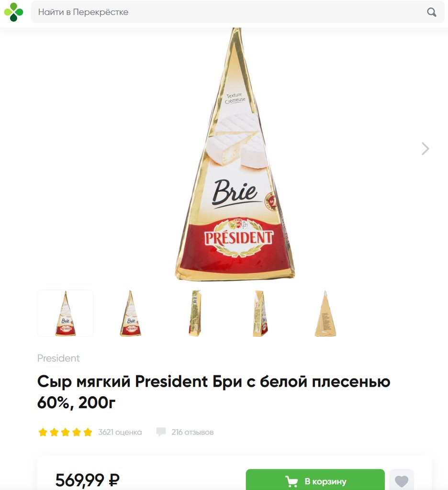Click the 569,99 ₽ price label
This screenshot has height=490, width=448.
[x=88, y=480]
